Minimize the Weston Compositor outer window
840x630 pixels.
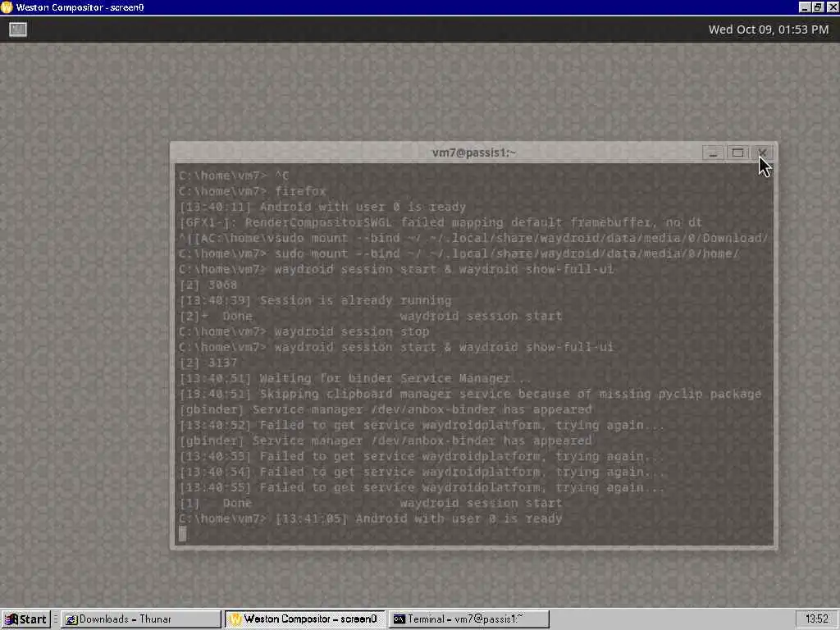pyautogui.click(x=805, y=7)
